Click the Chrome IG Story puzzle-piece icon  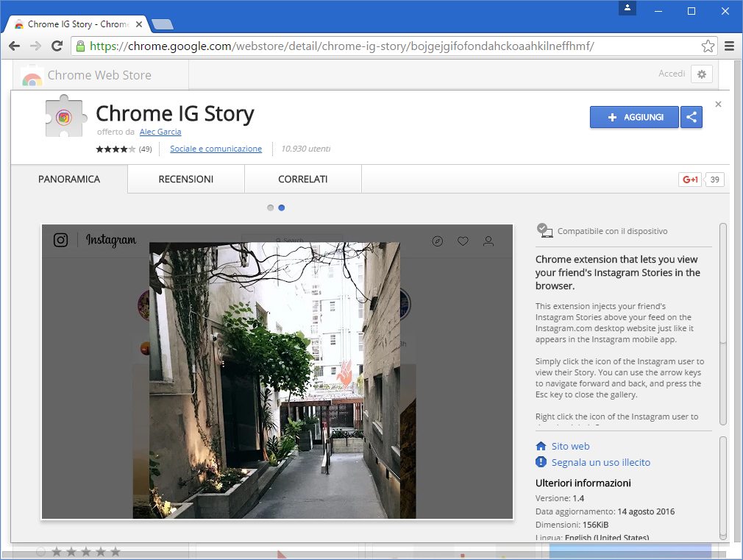pos(65,117)
